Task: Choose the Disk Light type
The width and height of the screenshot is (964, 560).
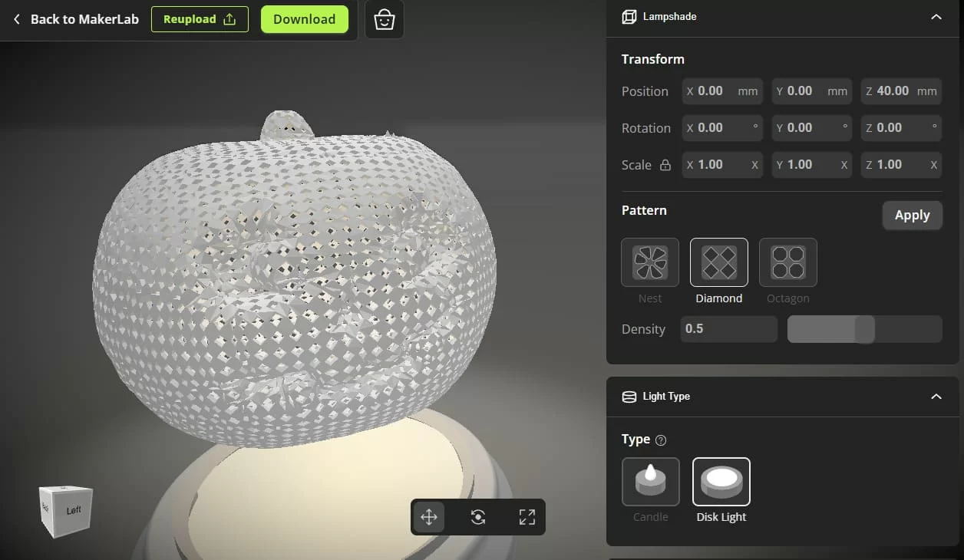Action: click(721, 482)
